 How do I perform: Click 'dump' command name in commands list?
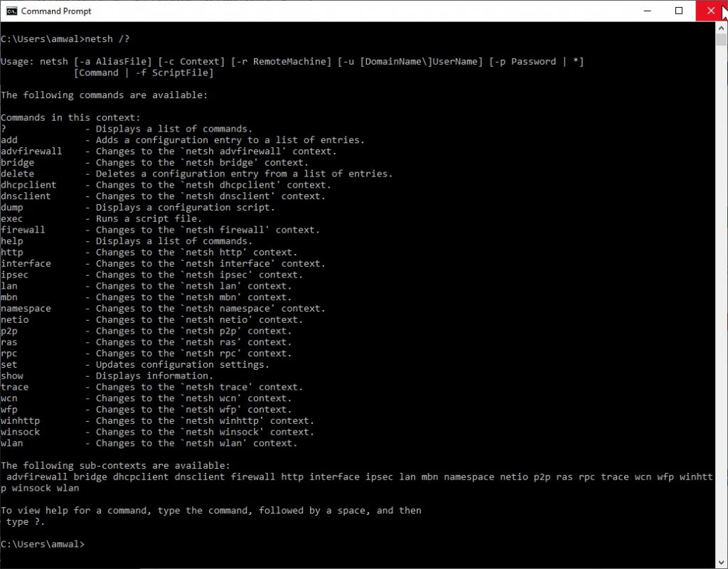pos(12,208)
